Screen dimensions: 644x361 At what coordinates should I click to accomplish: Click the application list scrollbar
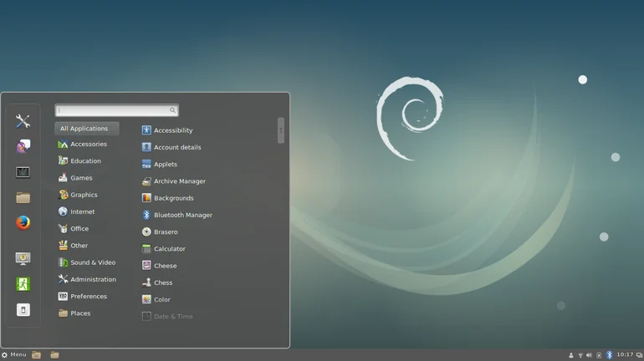tap(281, 130)
